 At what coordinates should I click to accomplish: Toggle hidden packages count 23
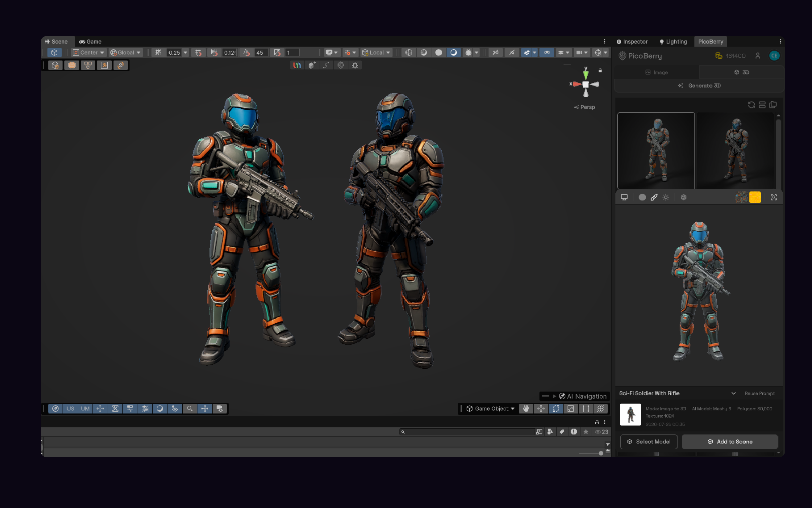point(601,432)
